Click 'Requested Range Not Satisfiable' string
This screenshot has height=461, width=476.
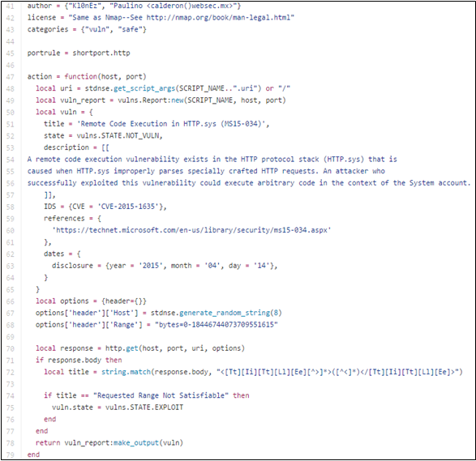tap(161, 395)
